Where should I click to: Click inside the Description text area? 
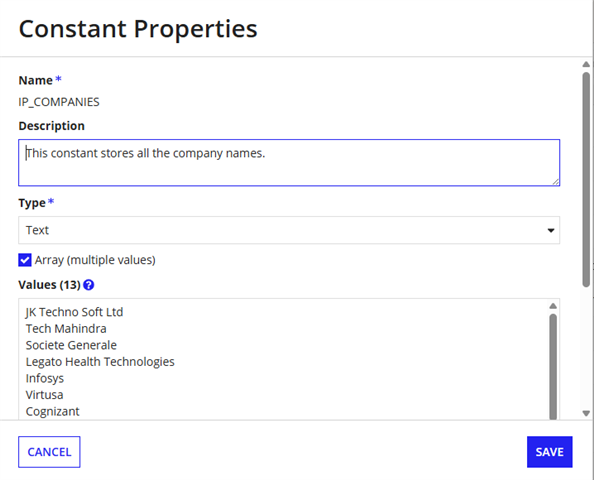[x=289, y=163]
